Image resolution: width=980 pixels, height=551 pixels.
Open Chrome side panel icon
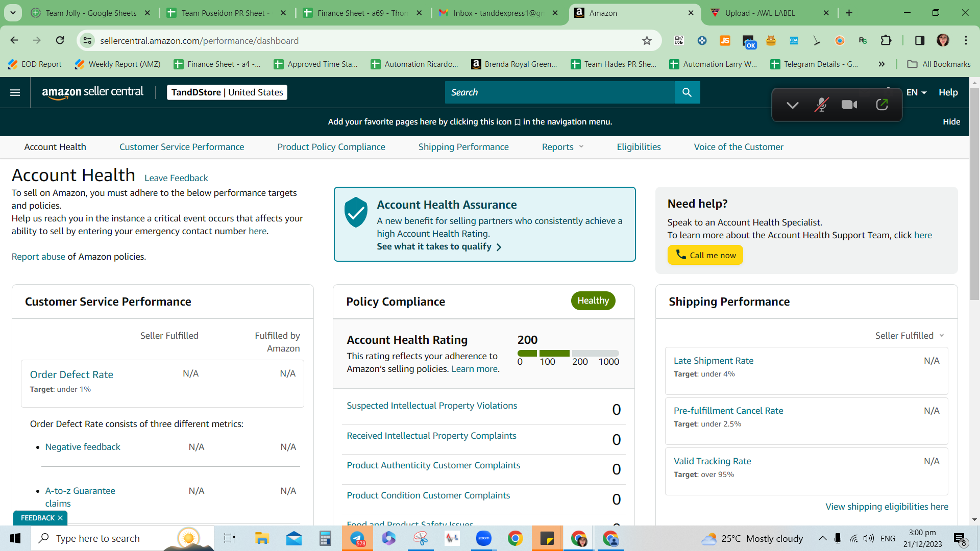pyautogui.click(x=920, y=40)
